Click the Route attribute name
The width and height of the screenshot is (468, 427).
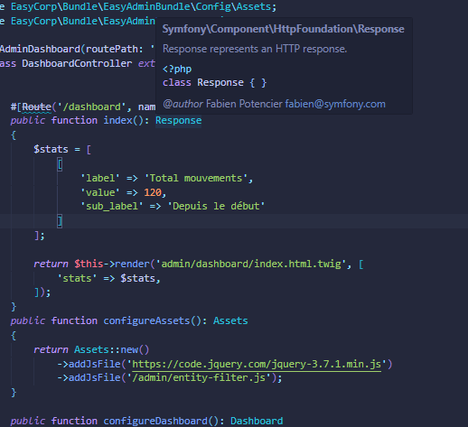coord(37,107)
